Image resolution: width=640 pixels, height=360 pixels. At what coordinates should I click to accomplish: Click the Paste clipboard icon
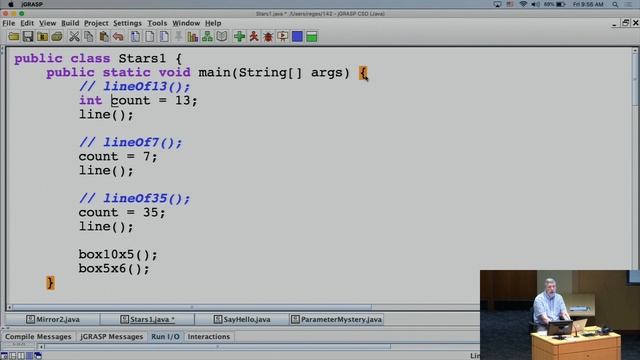point(104,37)
